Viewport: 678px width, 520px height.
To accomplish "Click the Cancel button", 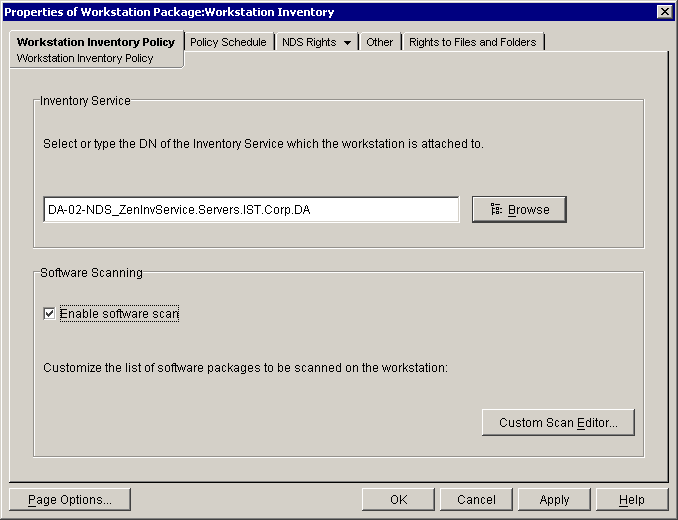I will tap(476, 500).
